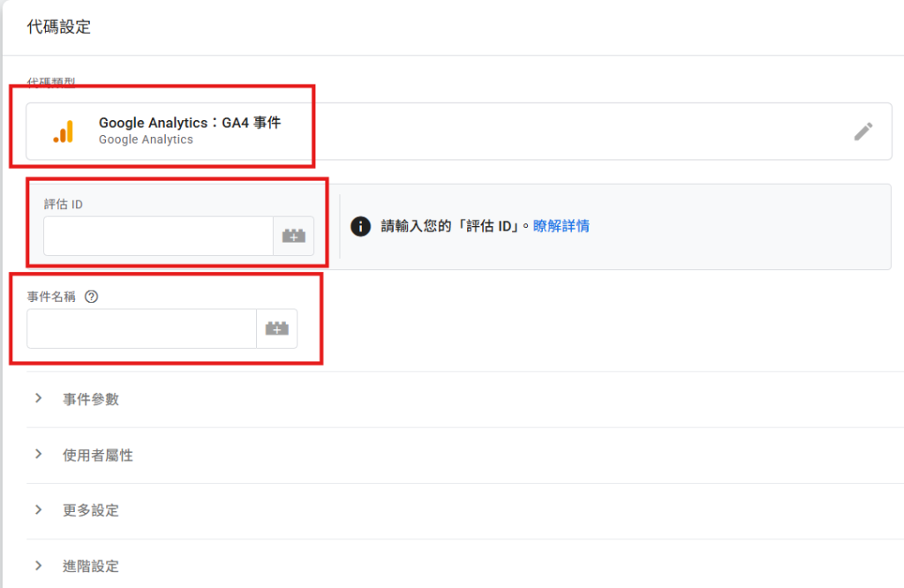Click the 代碼設定 panel heading
The image size is (904, 588).
tap(59, 26)
